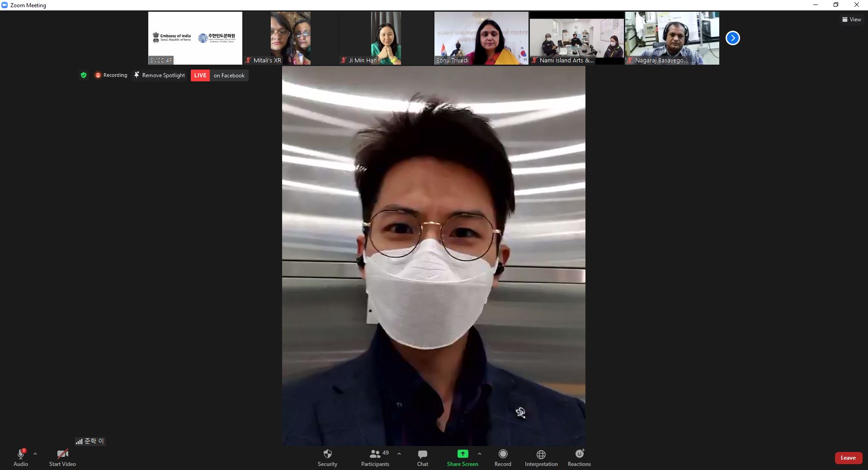Click the red Leave button
This screenshot has width=868, height=470.
[x=848, y=458]
